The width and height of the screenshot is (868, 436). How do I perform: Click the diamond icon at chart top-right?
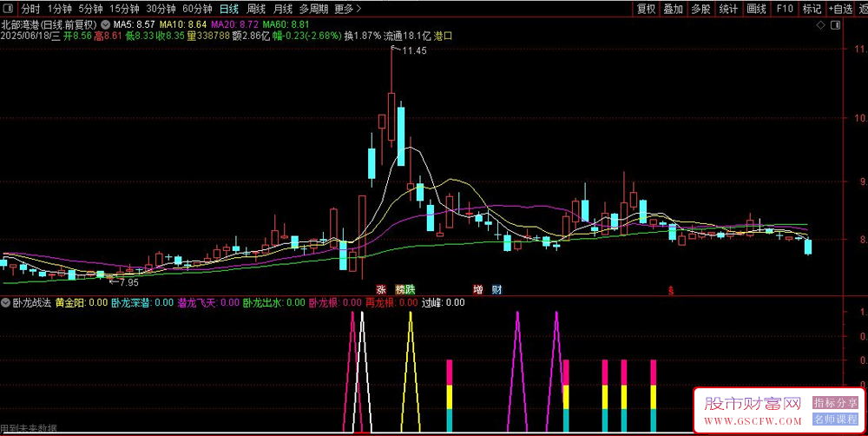click(820, 25)
